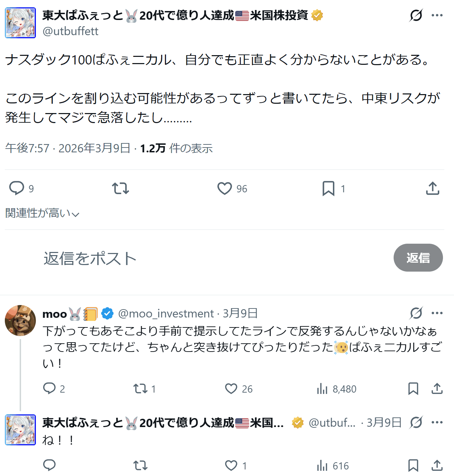This screenshot has width=454, height=476.
Task: Like the main post with 96 likes
Action: click(x=225, y=188)
